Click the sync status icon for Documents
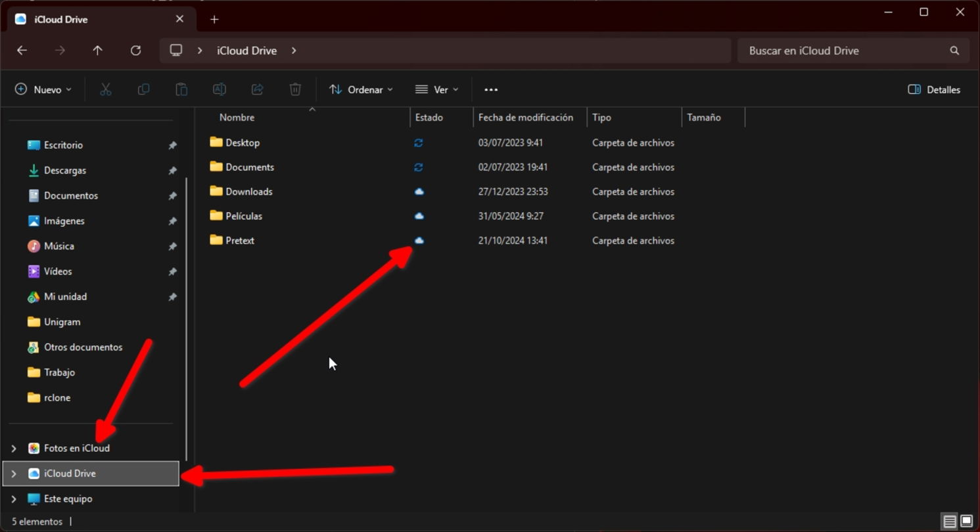This screenshot has width=980, height=532. 419,167
